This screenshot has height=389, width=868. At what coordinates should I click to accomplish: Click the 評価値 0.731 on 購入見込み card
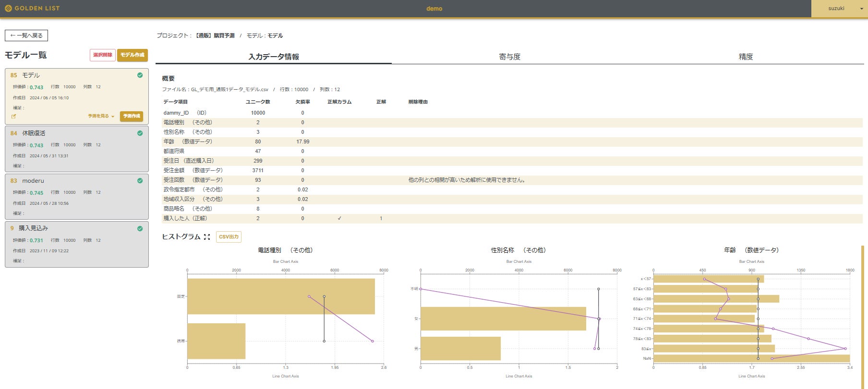coord(36,240)
